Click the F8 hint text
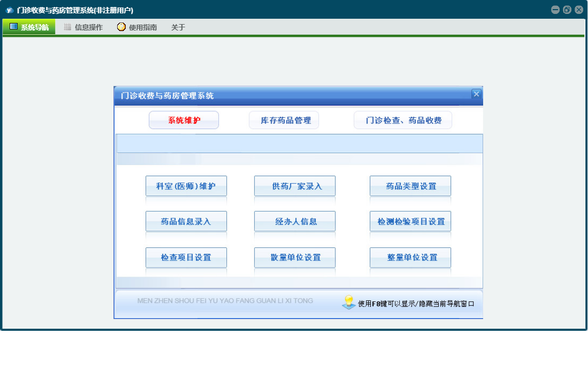The width and height of the screenshot is (588, 387). tap(416, 303)
